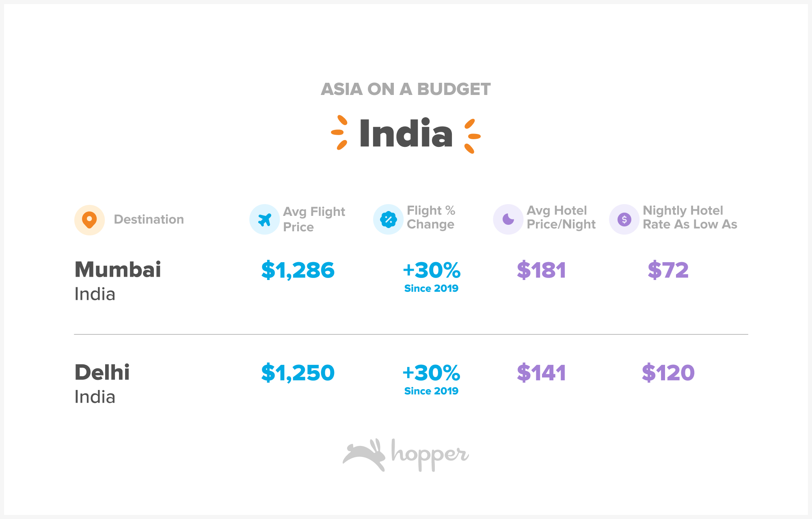The height and width of the screenshot is (519, 812).
Task: Click the orange burst right of India
Action: pos(473,136)
